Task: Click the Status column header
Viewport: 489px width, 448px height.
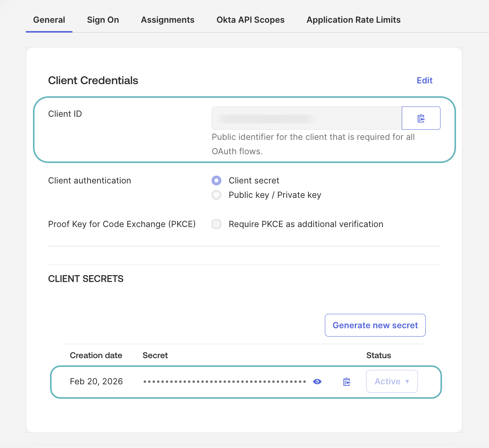Action: [x=378, y=355]
